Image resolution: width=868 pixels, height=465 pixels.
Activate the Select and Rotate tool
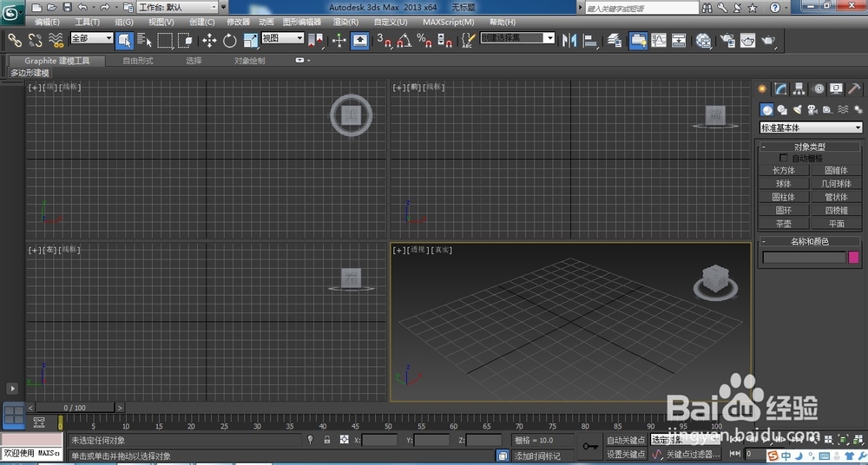click(230, 40)
